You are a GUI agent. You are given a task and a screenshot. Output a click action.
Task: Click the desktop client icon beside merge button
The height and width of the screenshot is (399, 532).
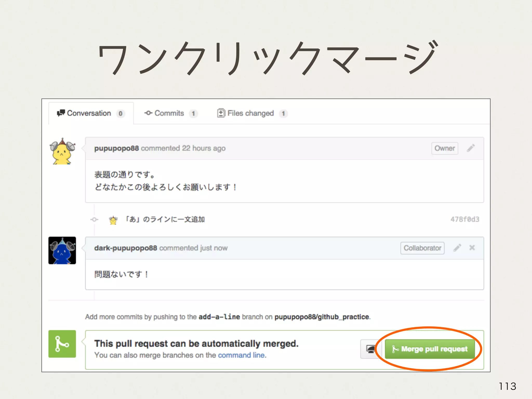[x=371, y=349]
